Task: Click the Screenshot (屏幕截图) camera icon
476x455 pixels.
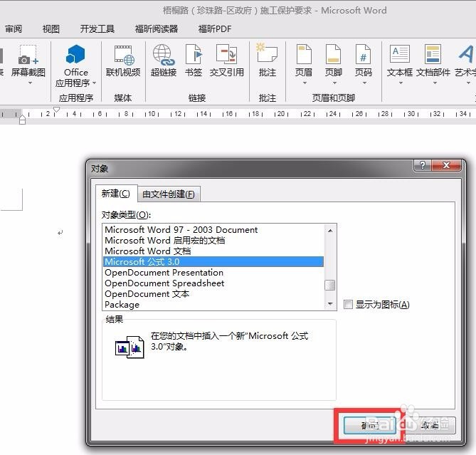Action: coord(28,55)
